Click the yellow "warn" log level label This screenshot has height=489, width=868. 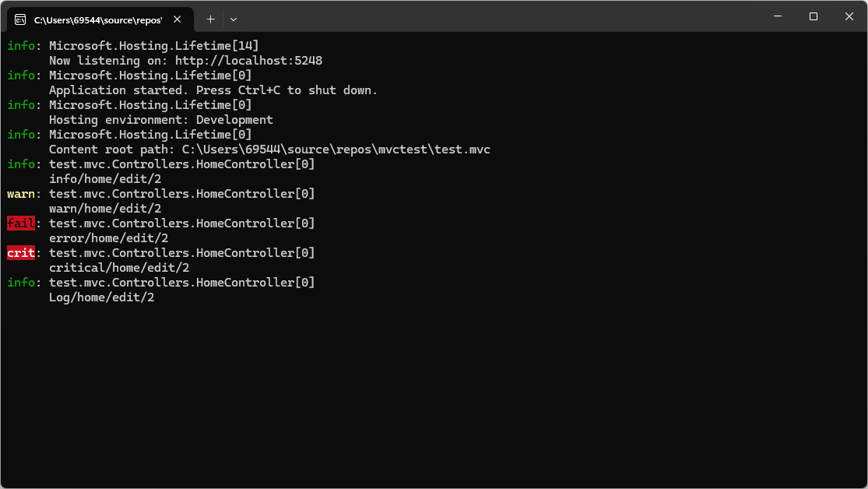click(x=21, y=194)
